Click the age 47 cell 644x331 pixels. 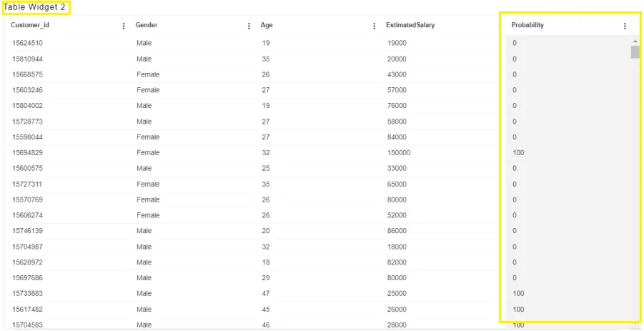(x=266, y=294)
